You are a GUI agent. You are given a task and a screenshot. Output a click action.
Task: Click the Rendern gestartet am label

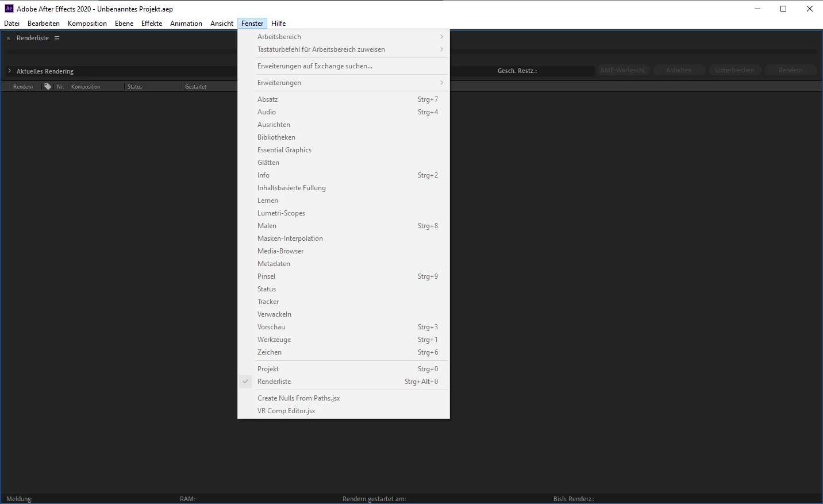click(374, 499)
